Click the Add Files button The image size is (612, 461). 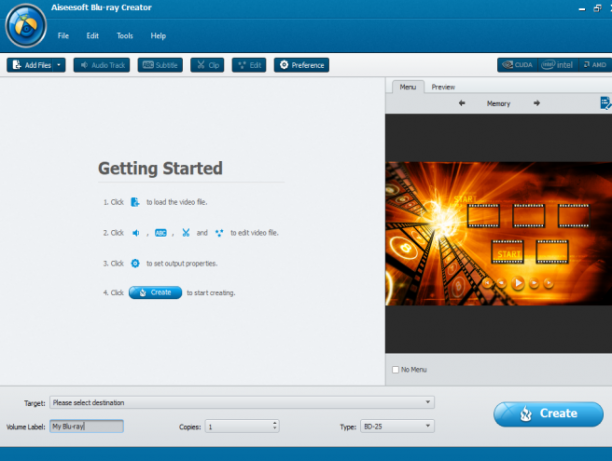coord(30,65)
